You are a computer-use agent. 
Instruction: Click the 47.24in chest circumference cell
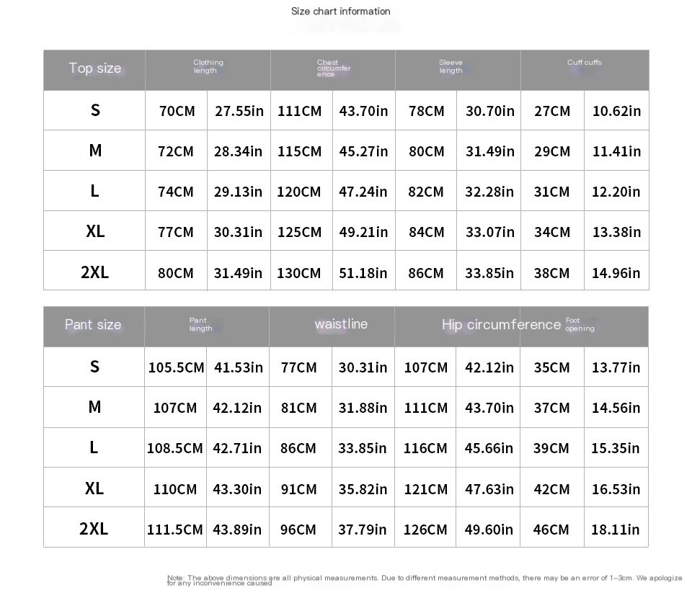tap(363, 192)
